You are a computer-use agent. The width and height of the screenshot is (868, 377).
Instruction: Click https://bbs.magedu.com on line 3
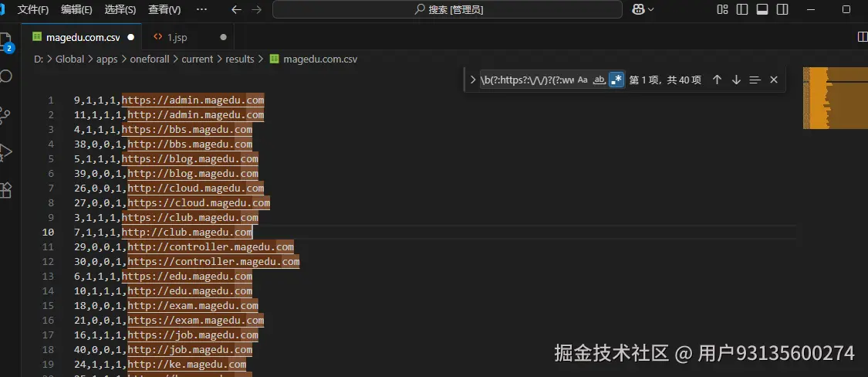187,129
